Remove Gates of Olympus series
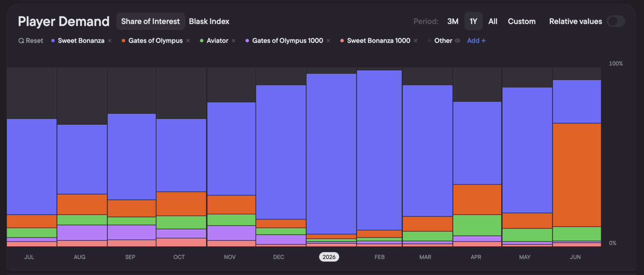Image resolution: width=644 pixels, height=275 pixels. tap(188, 40)
